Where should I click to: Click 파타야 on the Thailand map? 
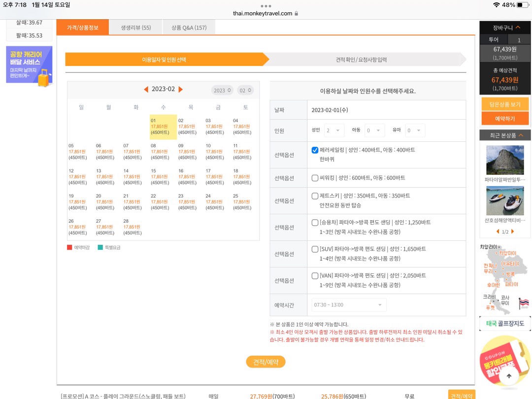tap(511, 284)
